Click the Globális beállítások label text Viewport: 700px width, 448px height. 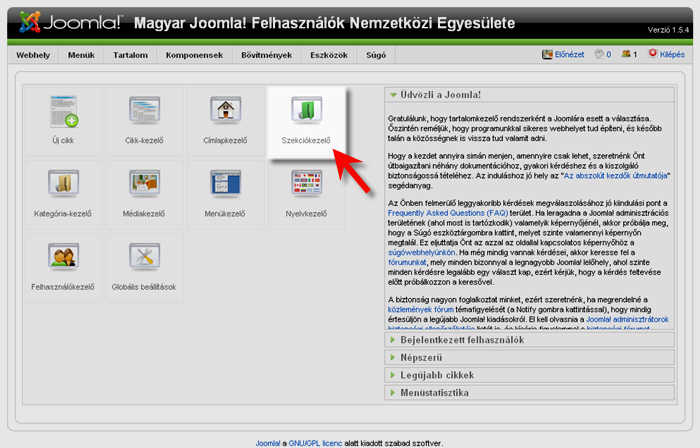point(144,287)
